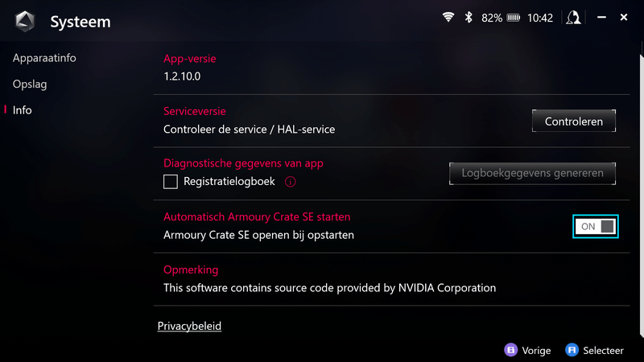Click the Bluetooth status icon

pyautogui.click(x=469, y=18)
